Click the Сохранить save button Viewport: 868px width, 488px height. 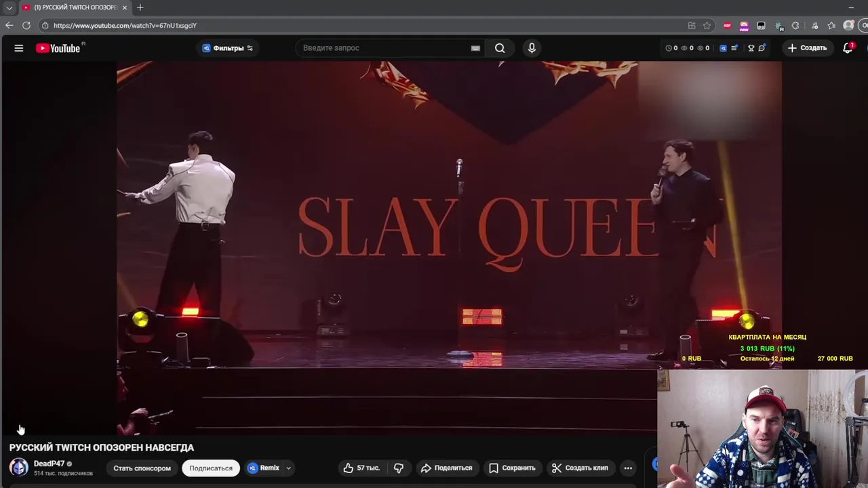click(x=512, y=468)
